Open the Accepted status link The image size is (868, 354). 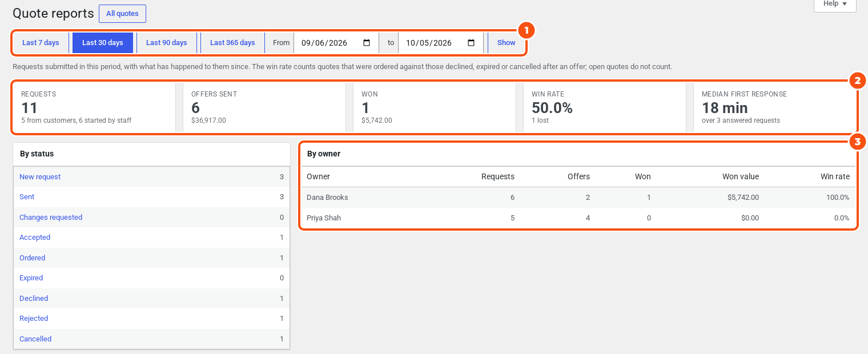pyautogui.click(x=35, y=238)
